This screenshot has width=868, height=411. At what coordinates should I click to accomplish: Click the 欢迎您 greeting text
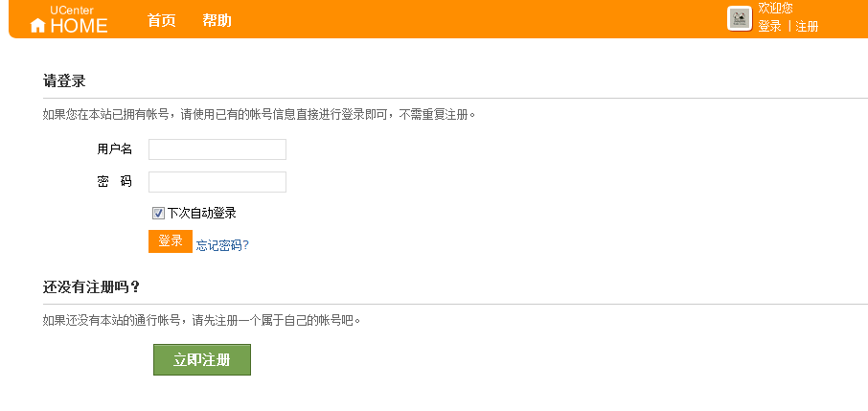pyautogui.click(x=776, y=9)
